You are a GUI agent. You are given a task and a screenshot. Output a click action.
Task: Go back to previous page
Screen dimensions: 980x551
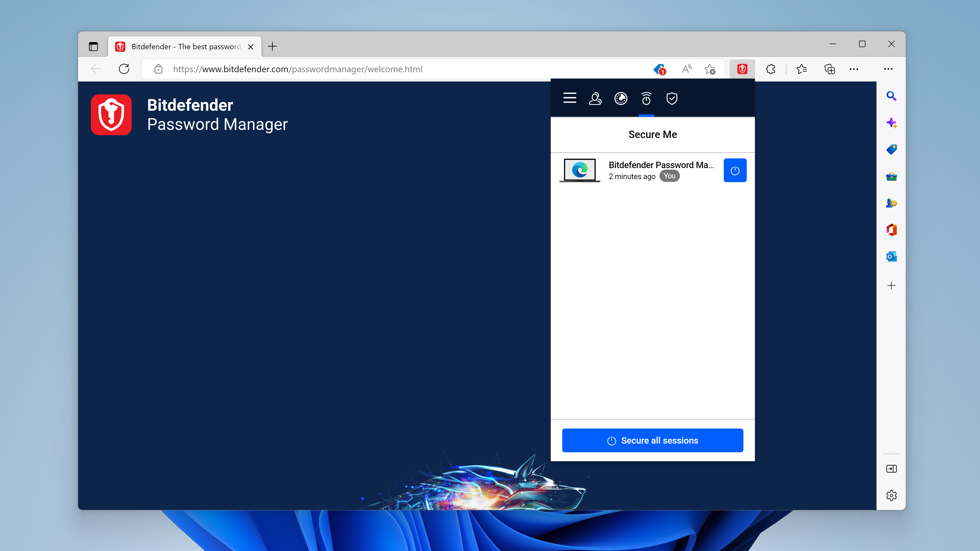pos(96,69)
